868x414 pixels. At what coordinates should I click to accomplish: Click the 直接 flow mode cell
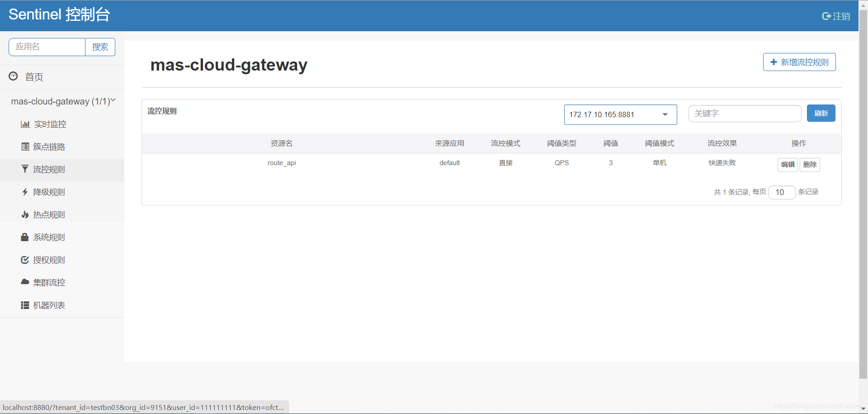click(505, 163)
